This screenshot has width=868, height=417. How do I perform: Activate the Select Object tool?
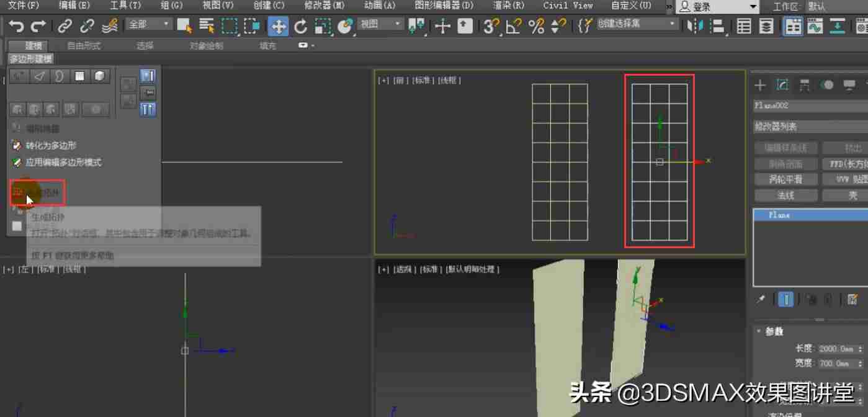184,26
